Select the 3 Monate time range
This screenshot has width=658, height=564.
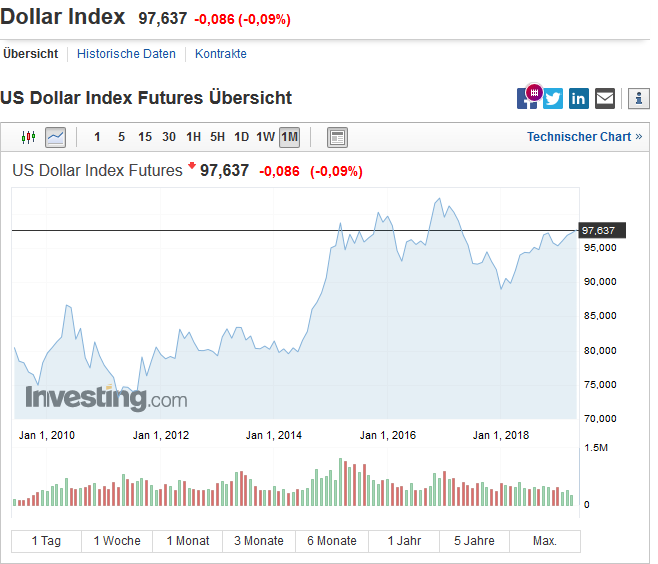point(259,541)
